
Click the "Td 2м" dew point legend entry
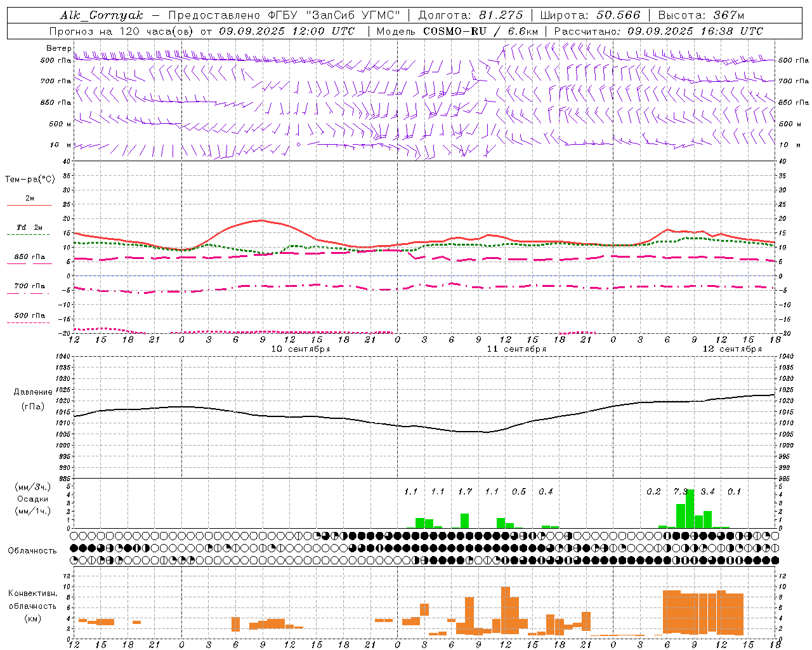tap(30, 227)
